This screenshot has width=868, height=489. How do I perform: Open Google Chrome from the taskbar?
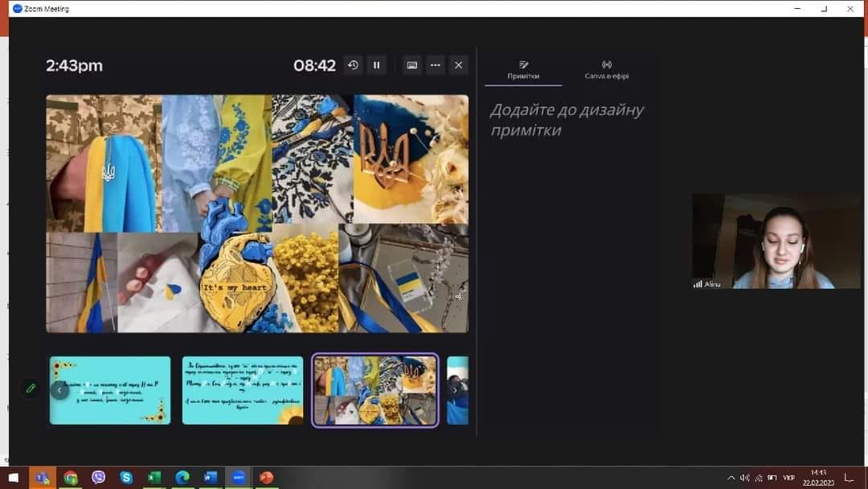[71, 478]
